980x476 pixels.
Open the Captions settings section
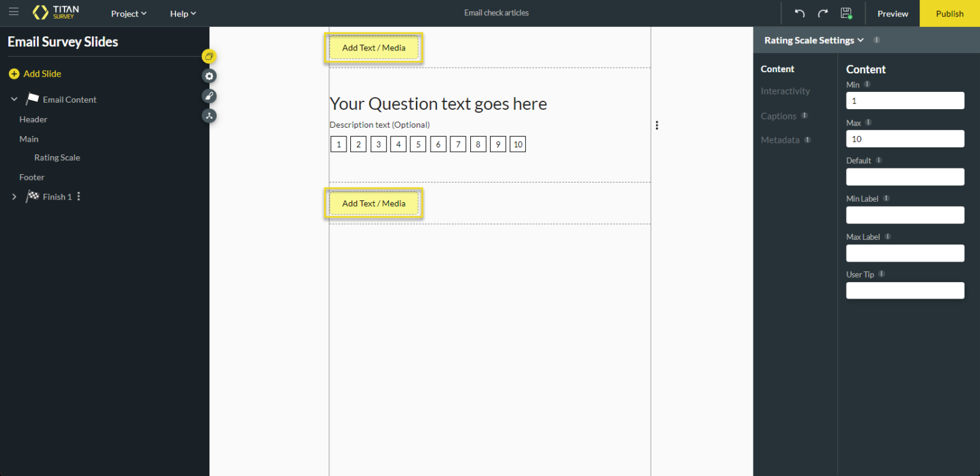click(778, 115)
